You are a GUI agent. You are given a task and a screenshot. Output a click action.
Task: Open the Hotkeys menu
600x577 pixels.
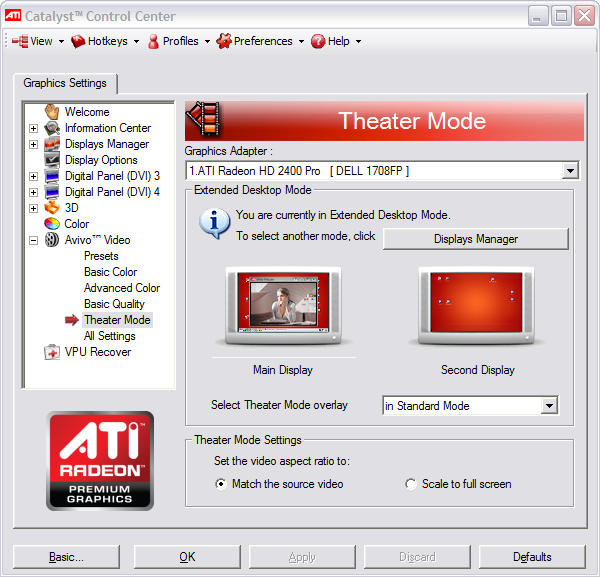105,41
